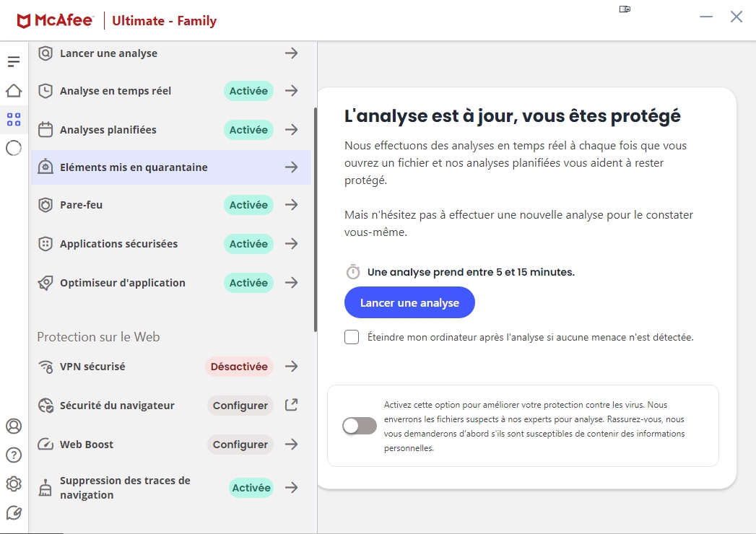Click the VPN sécurisé wifi-lock icon
Screen dimensions: 756x534
[x=45, y=367]
